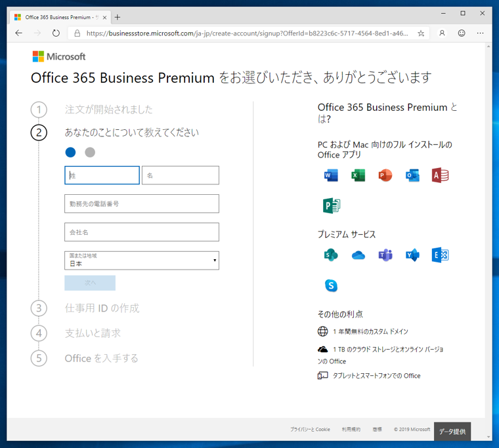Image resolution: width=499 pixels, height=448 pixels.
Task: Click the PowerPoint app icon
Action: [385, 175]
